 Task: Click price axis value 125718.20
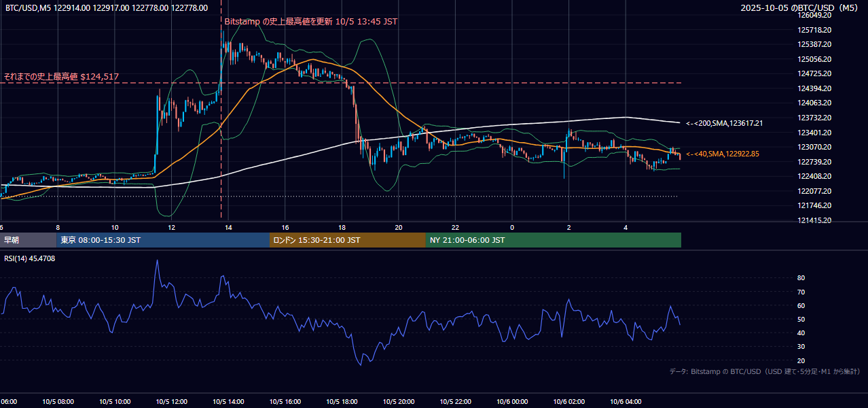816,30
